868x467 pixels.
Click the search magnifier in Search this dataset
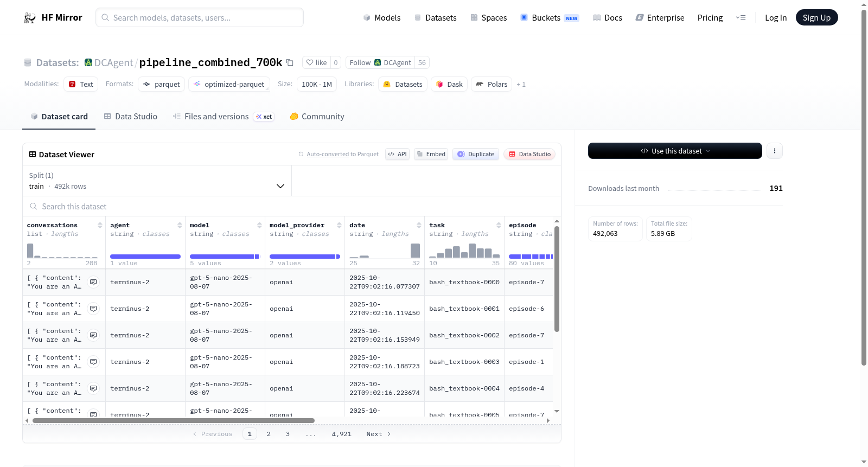[34, 206]
